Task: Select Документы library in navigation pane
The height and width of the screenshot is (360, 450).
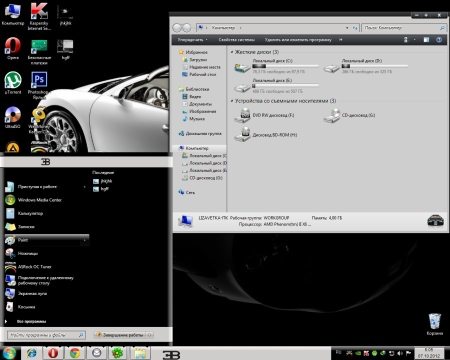Action: (197, 104)
